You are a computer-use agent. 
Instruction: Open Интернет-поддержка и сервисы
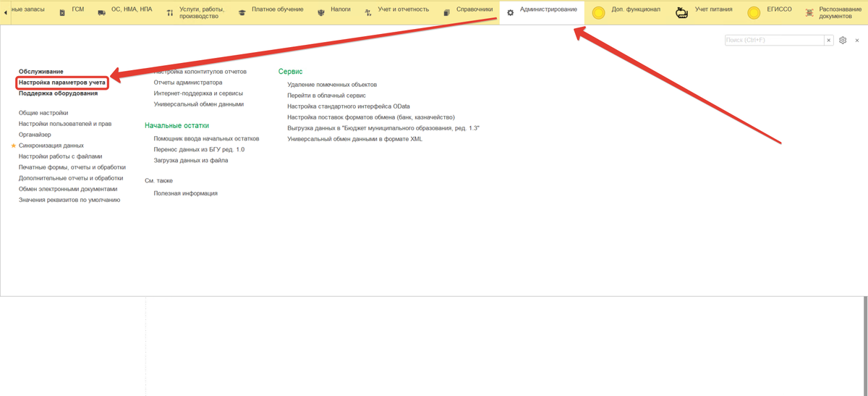(x=198, y=93)
